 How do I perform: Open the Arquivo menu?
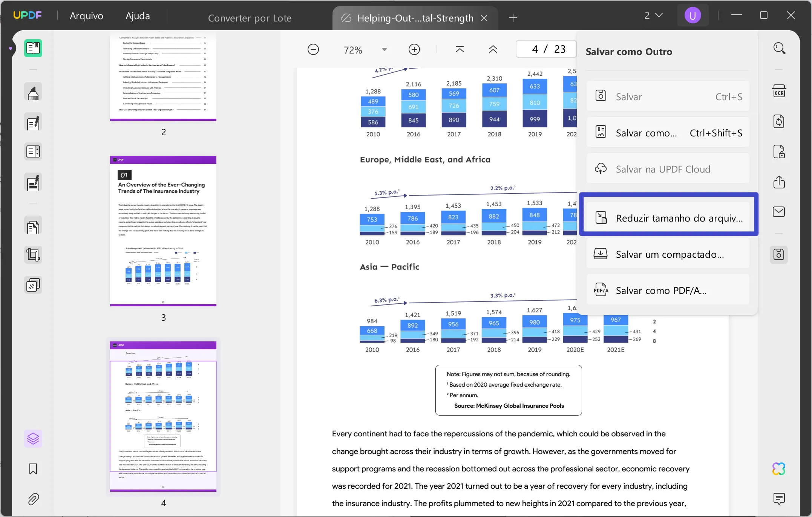(x=86, y=16)
